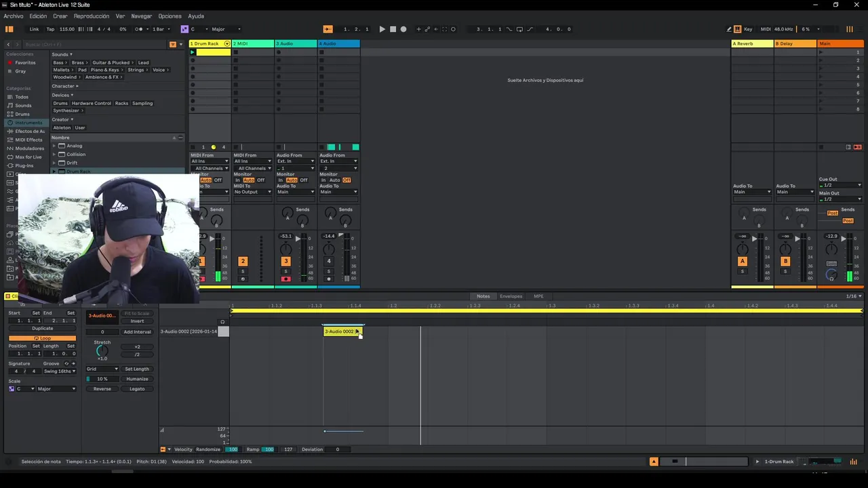Open Cue Out 1/2 dropdown
The image size is (868, 488).
(840, 185)
